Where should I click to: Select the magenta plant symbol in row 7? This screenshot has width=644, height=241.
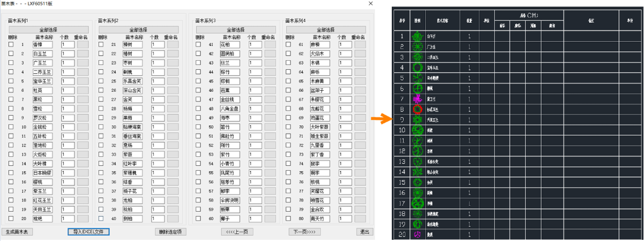417,98
